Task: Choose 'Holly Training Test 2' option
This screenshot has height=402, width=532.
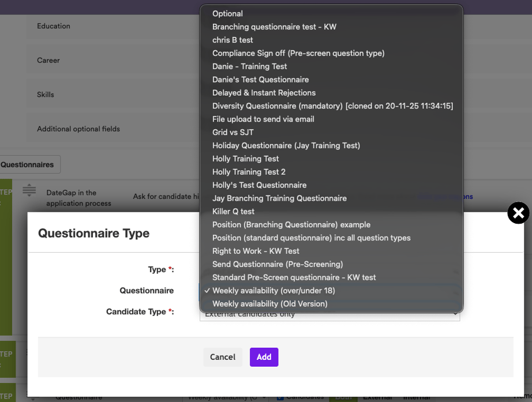Action: (x=249, y=172)
